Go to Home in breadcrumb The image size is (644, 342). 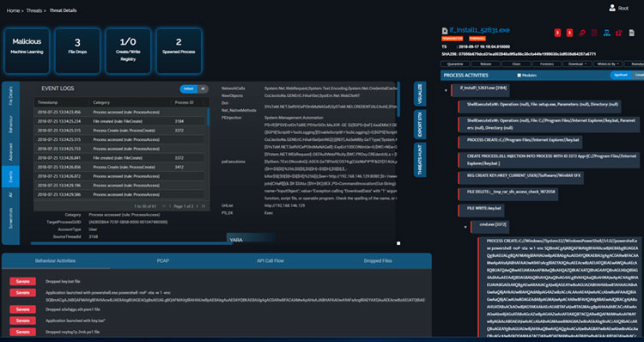point(13,10)
